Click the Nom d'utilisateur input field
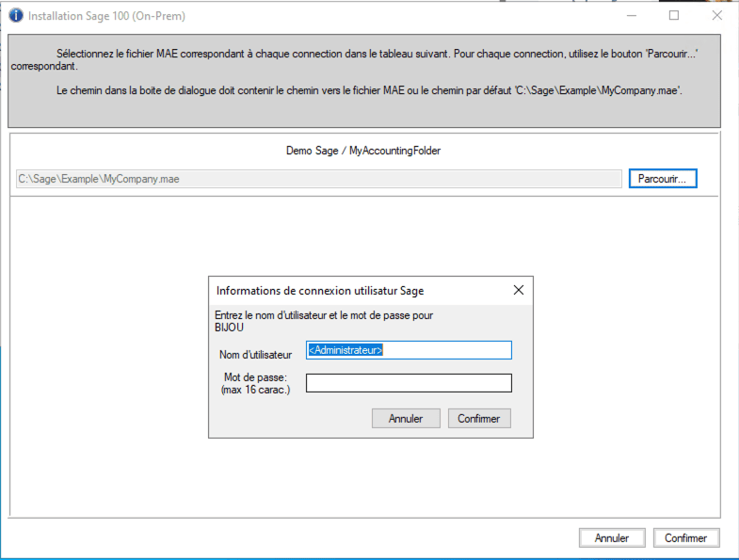This screenshot has width=739, height=560. [409, 350]
